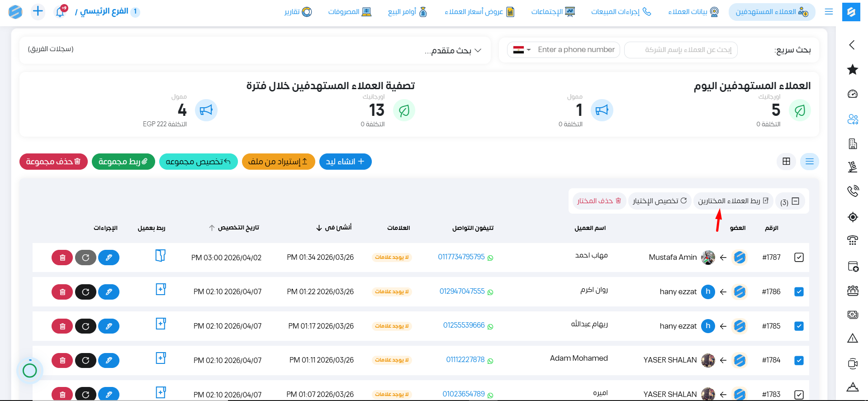Collapse the sidebar using the back chevron
The image size is (868, 401).
(x=852, y=45)
